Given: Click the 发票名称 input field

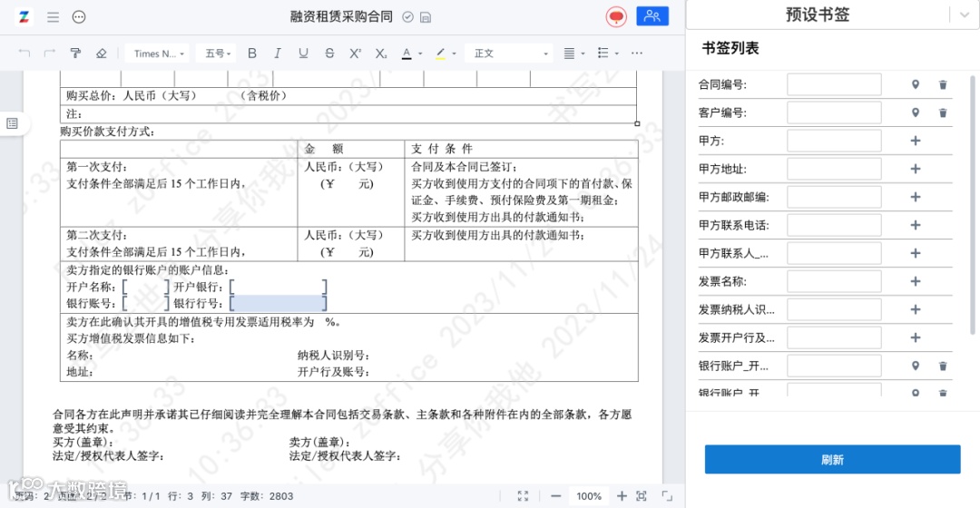Looking at the screenshot, I should [x=834, y=282].
